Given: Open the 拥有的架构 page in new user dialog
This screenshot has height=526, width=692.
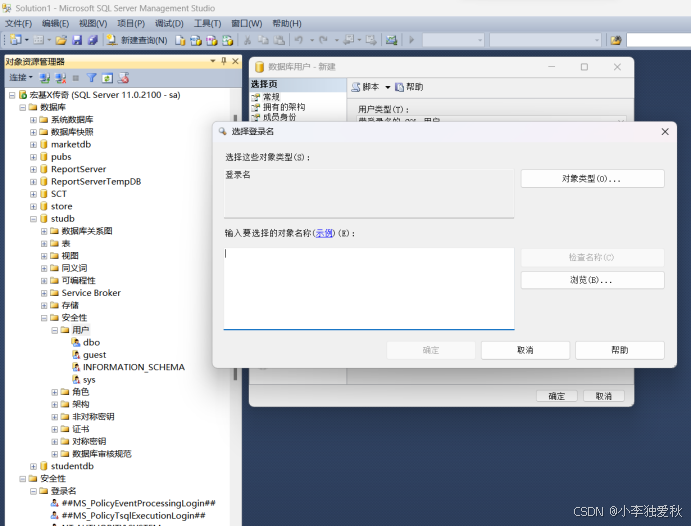Looking at the screenshot, I should click(284, 107).
